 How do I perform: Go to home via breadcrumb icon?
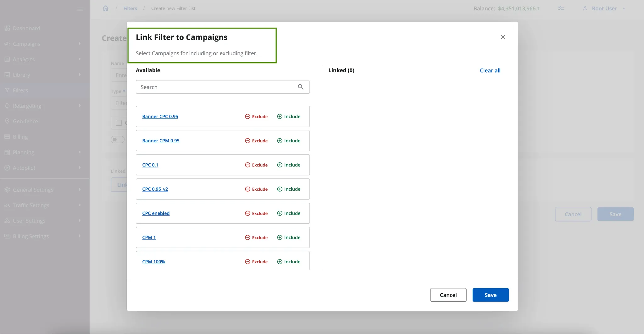click(106, 8)
